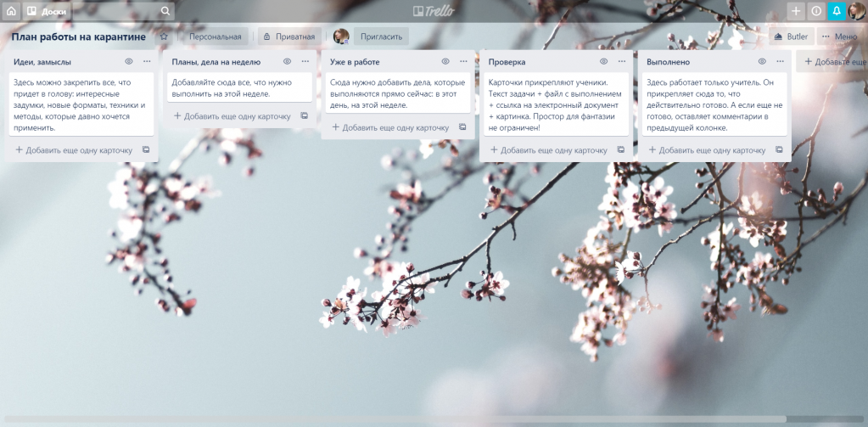Open the three-dot menu of Идеи, замыслы list
The height and width of the screenshot is (427, 868).
[147, 61]
